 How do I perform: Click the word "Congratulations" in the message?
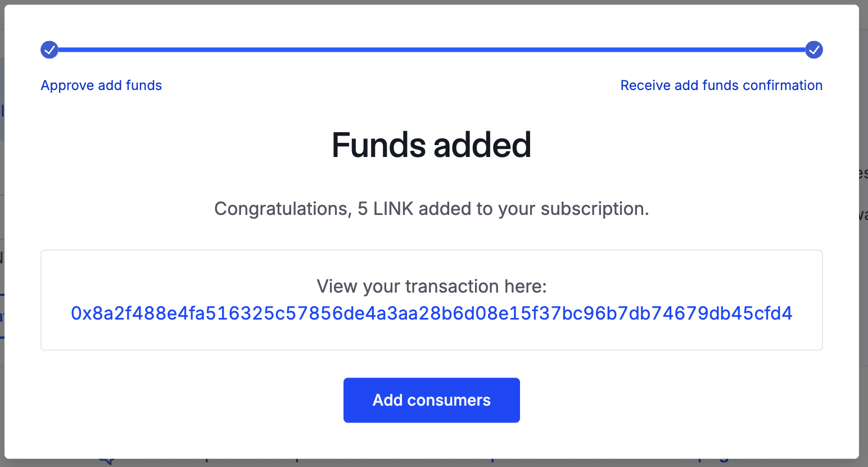click(282, 209)
